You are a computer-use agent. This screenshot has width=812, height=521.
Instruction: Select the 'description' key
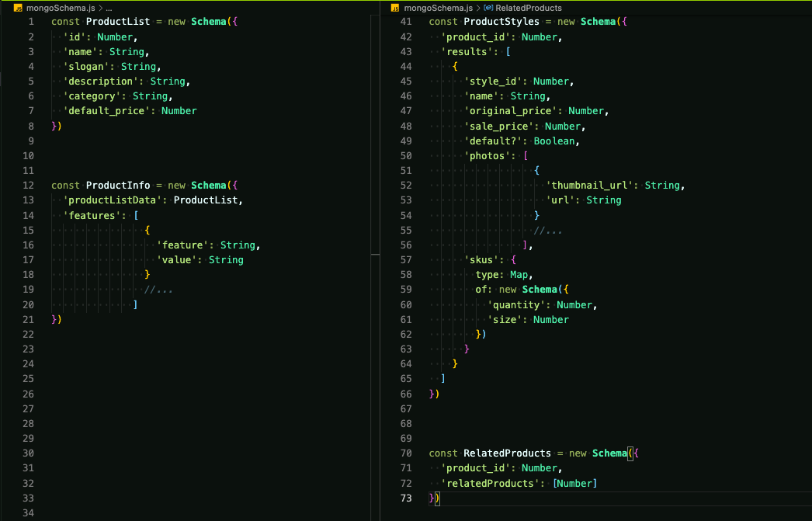coord(100,82)
